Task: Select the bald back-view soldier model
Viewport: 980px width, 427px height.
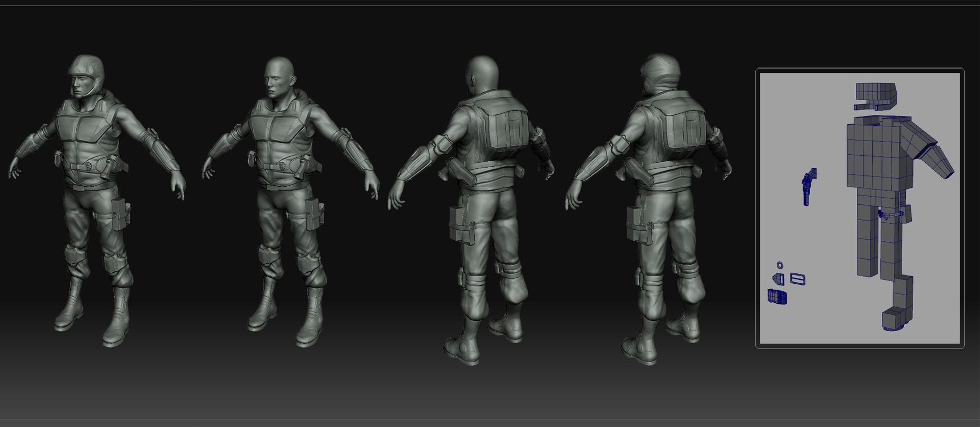Action: [473, 210]
